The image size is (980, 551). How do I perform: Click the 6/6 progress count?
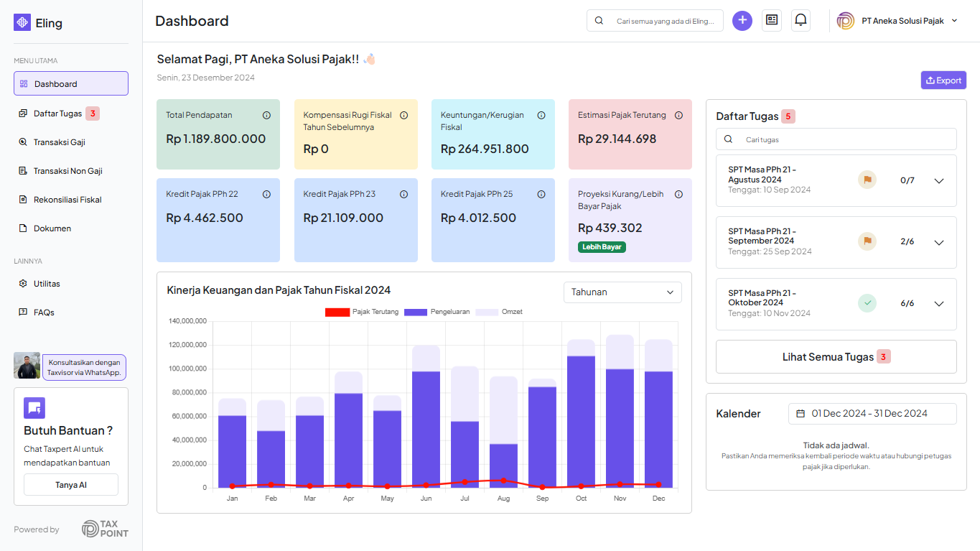coord(907,303)
